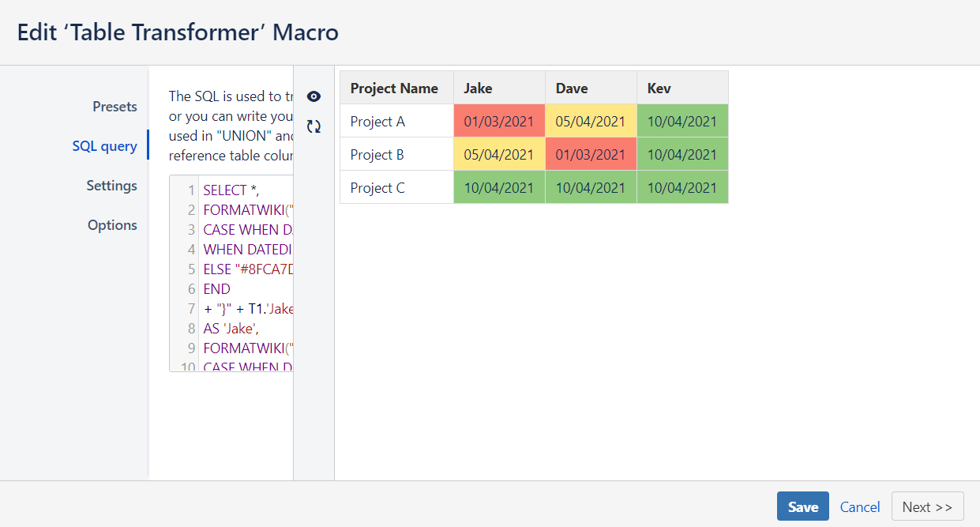Image resolution: width=980 pixels, height=527 pixels.
Task: Advance with the Next button
Action: pos(927,506)
